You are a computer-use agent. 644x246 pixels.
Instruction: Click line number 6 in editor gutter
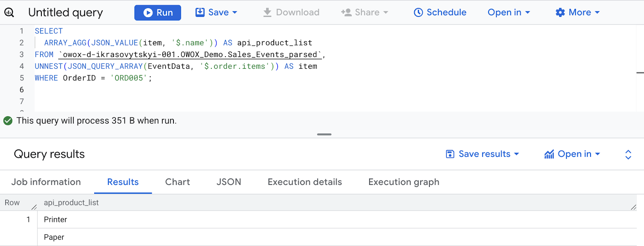pyautogui.click(x=22, y=90)
